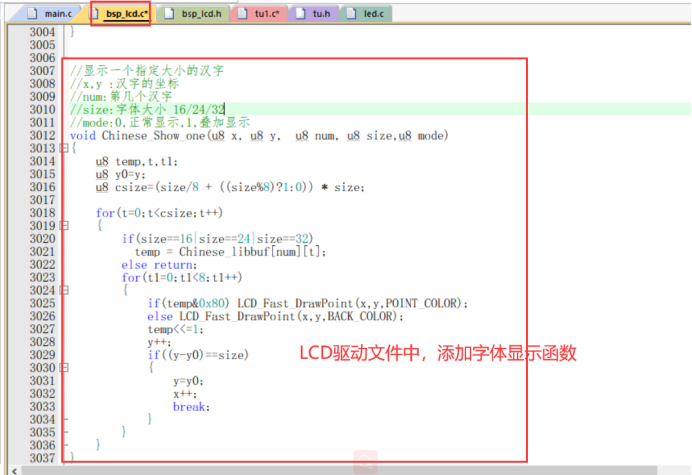Click line number 3037 in the gutter
The height and width of the screenshot is (475, 692).
(x=42, y=458)
